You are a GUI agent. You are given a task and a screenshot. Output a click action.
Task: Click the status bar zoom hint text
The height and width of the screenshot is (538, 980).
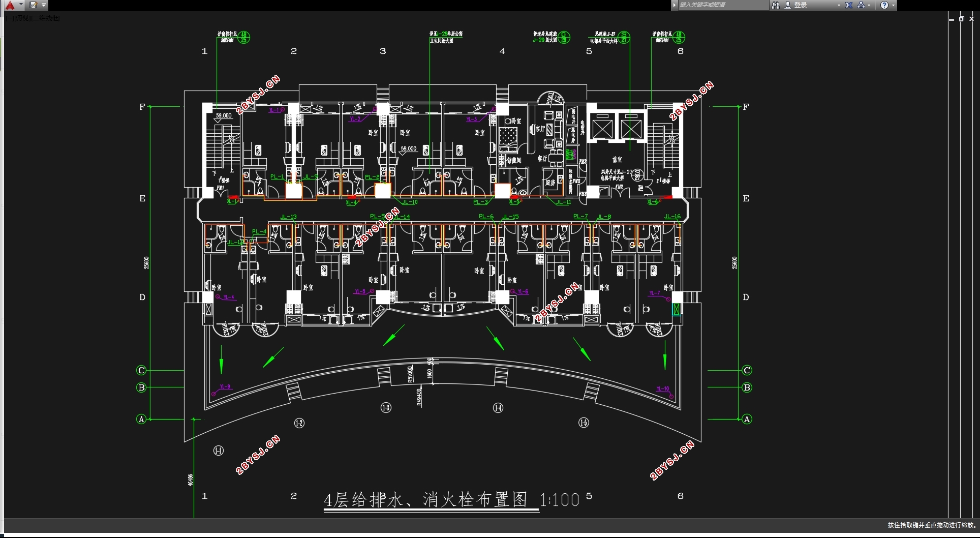click(x=932, y=525)
